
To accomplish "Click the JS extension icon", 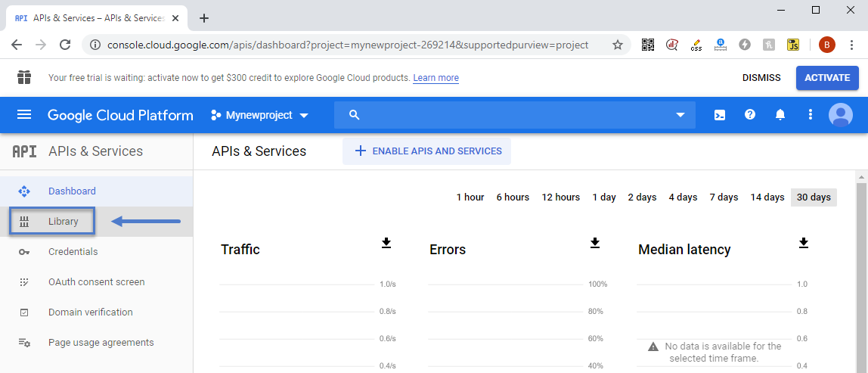I will [x=793, y=45].
